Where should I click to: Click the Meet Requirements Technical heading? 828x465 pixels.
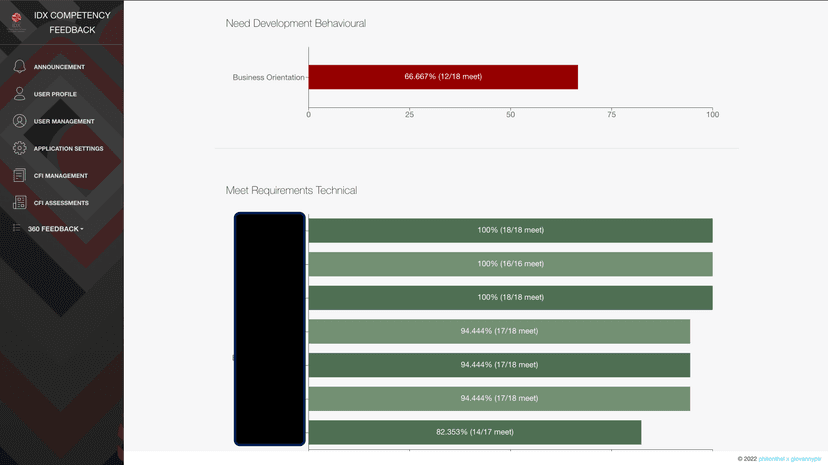(291, 191)
